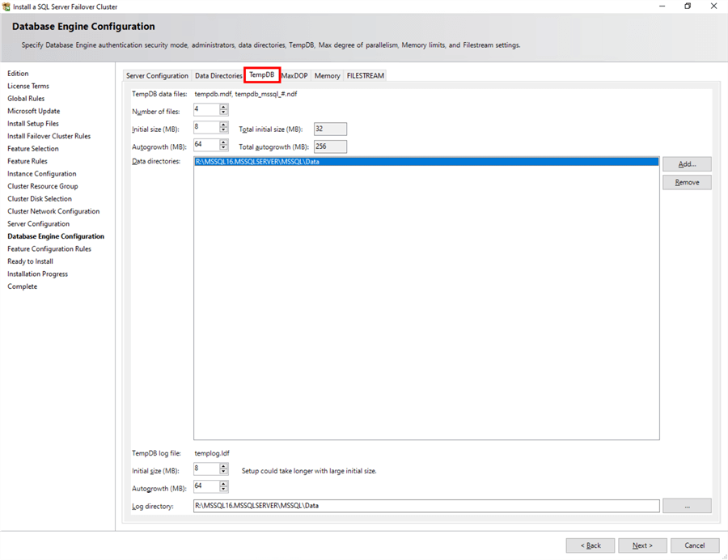Click Edition step in sidebar
The height and width of the screenshot is (560, 728).
click(x=18, y=74)
